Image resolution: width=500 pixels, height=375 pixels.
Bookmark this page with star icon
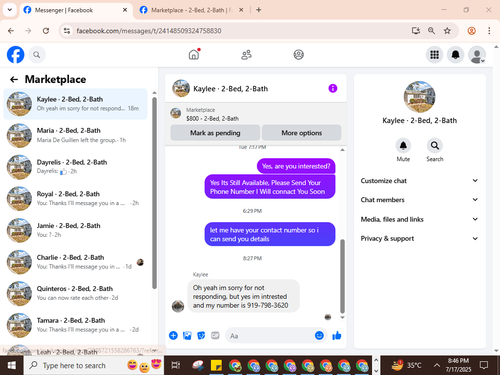tap(447, 31)
